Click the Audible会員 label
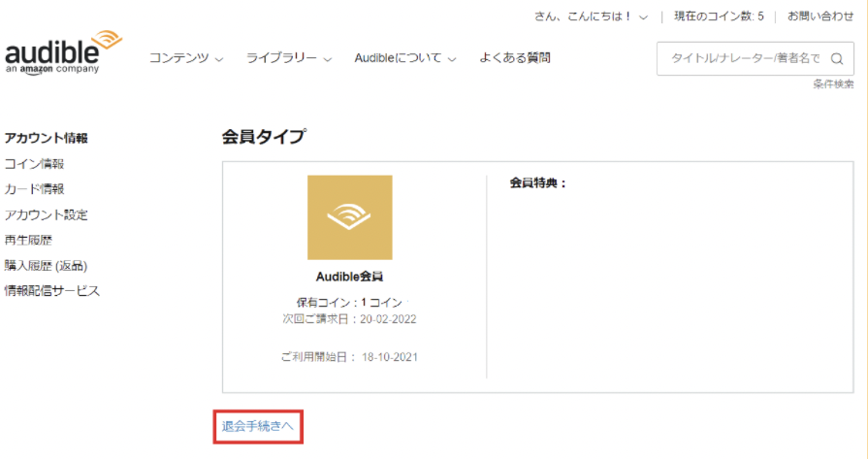Viewport: 868px width, 459px height. (x=350, y=277)
